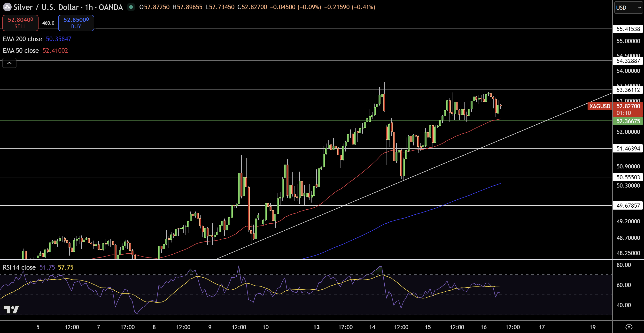This screenshot has height=333, width=644.
Task: Click the Silver symbol logo icon
Action: tap(7, 7)
